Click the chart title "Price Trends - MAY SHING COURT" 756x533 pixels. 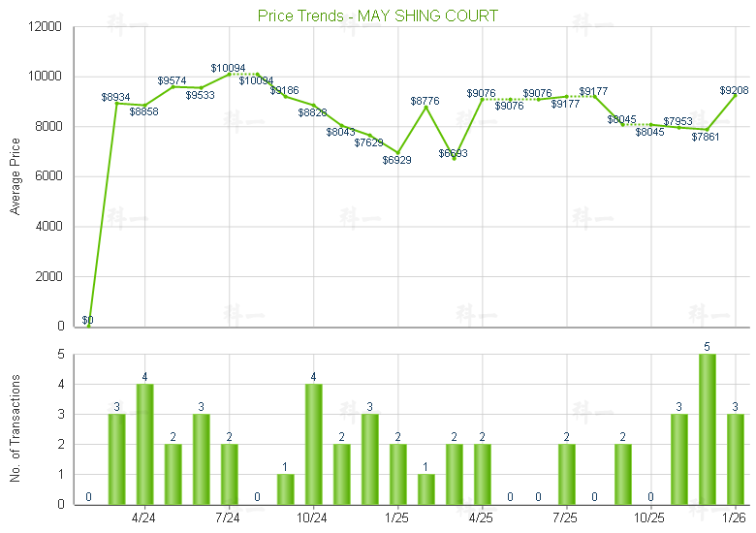click(378, 16)
